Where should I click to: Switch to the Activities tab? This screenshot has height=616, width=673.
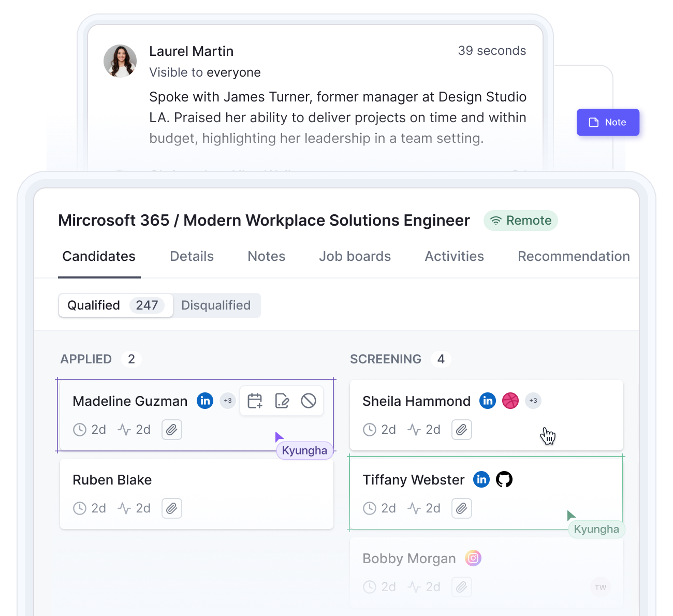pyautogui.click(x=455, y=256)
